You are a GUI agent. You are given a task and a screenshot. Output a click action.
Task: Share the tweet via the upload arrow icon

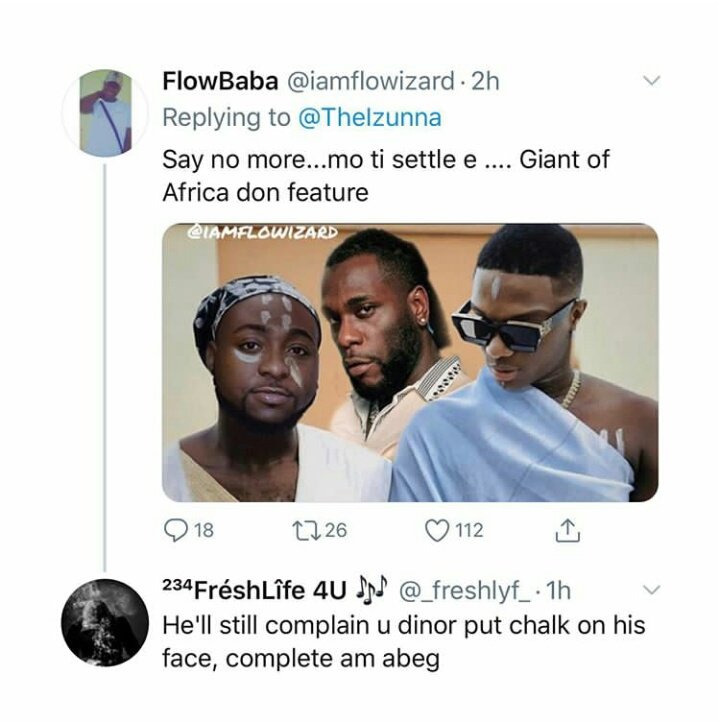click(570, 531)
